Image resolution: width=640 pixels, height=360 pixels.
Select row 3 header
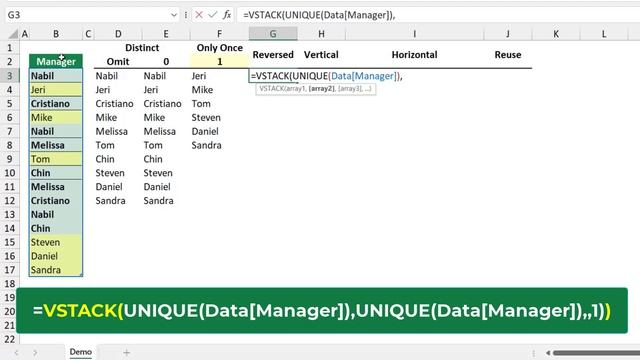click(9, 76)
